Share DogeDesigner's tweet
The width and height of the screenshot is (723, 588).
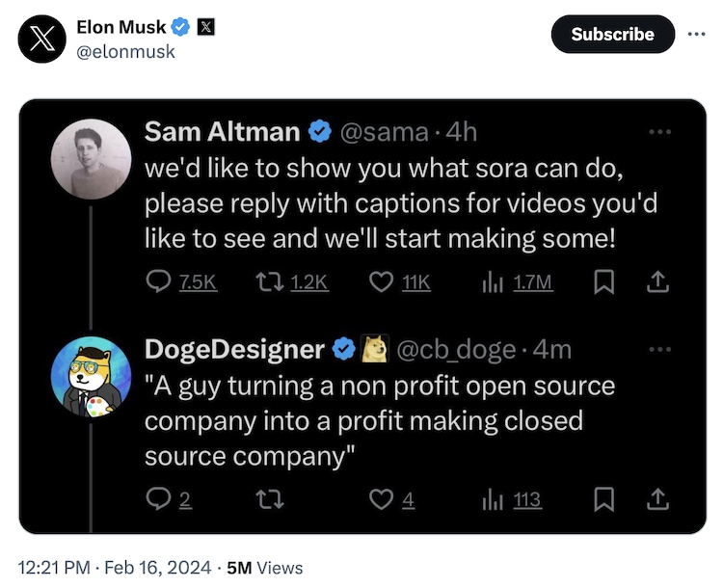tap(658, 499)
